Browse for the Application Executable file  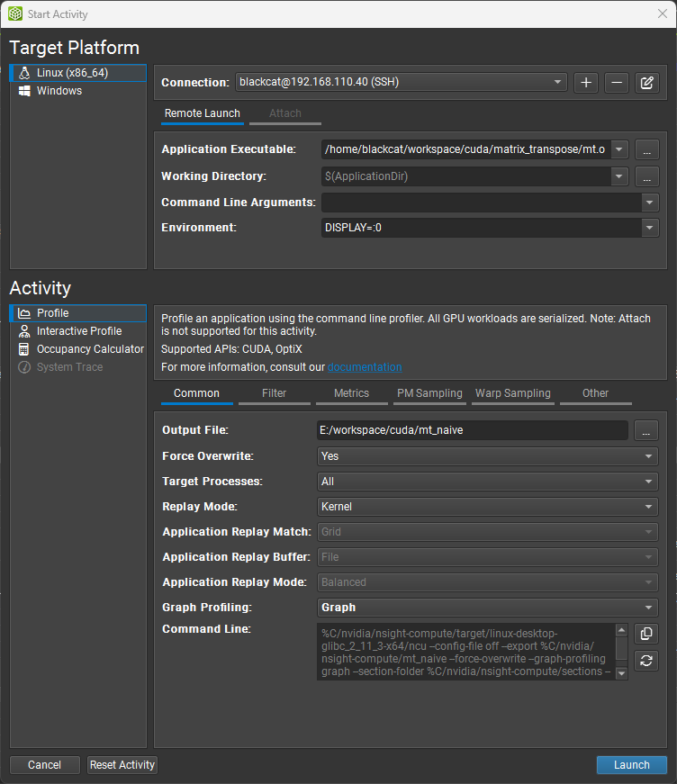[647, 149]
